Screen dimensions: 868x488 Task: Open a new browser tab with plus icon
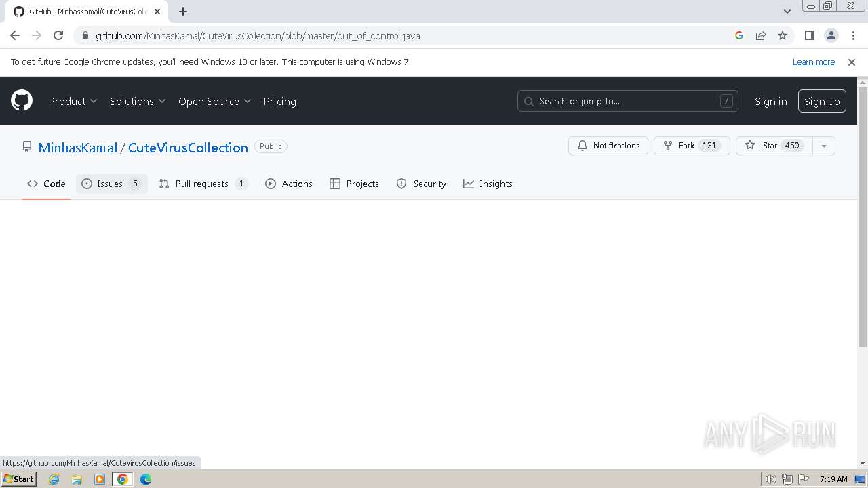pyautogui.click(x=183, y=12)
